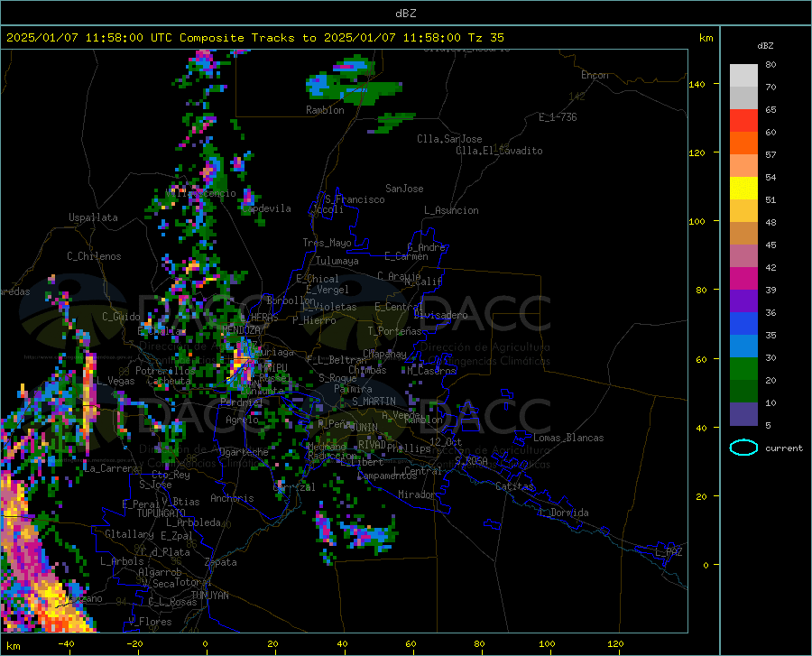This screenshot has height=656, width=812.
Task: Click the Lomas_Blancas place label
Action: click(568, 438)
